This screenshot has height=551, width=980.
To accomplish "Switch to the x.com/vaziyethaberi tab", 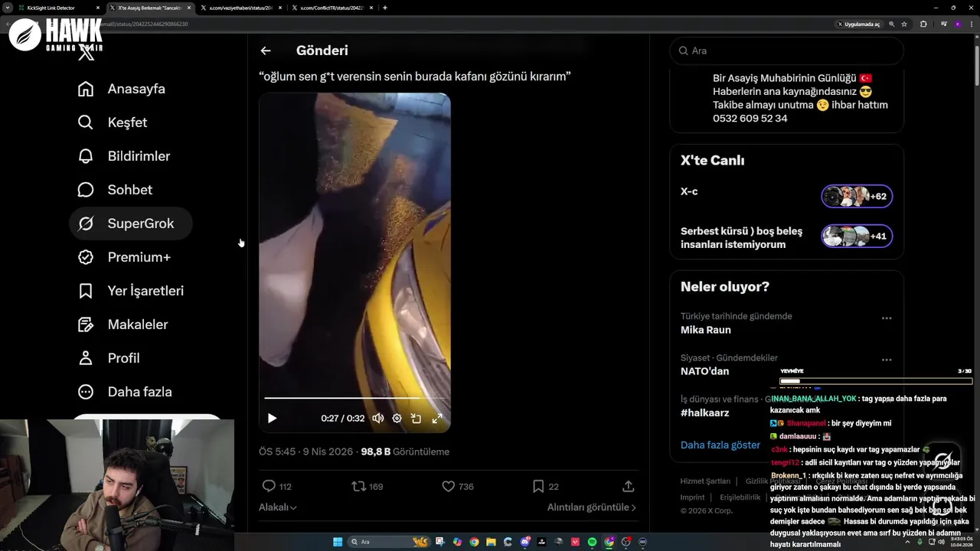I will pyautogui.click(x=241, y=8).
